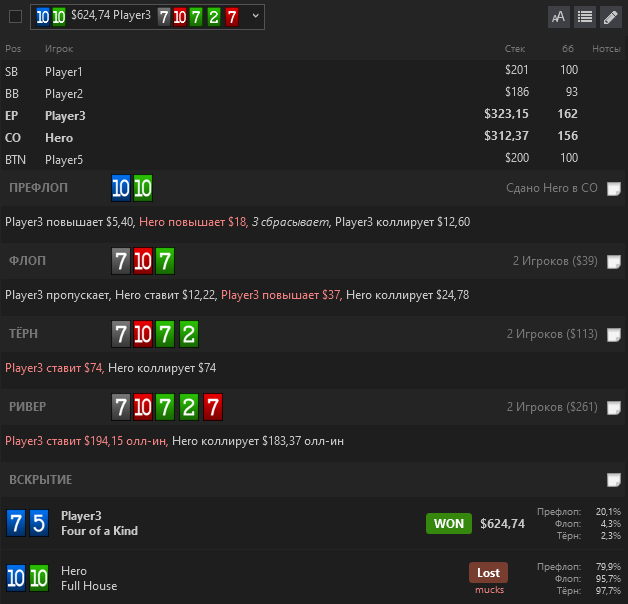Add note on the Вскрытие section
Viewport: 628px width, 604px height.
coord(614,479)
